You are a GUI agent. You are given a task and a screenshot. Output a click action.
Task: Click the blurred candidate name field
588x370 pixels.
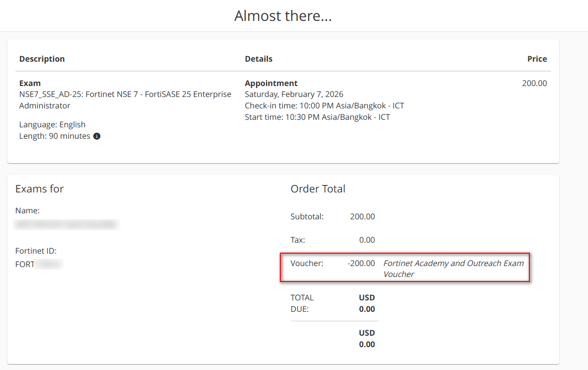click(67, 225)
